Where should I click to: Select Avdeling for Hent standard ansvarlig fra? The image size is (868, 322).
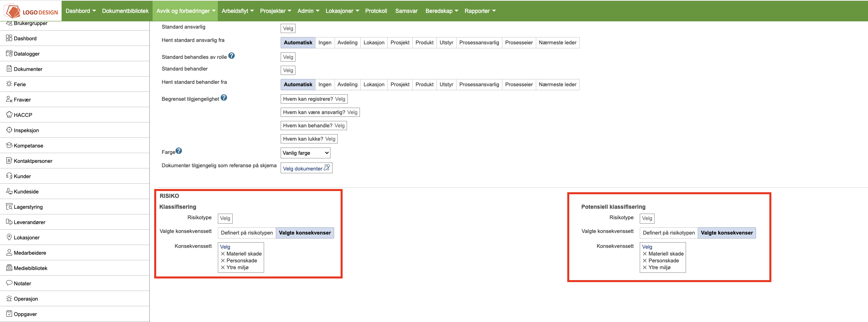(347, 43)
